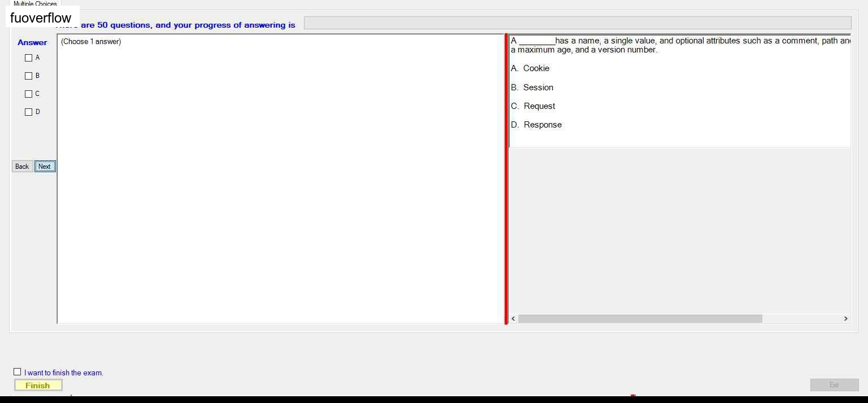Go to previous question with Back button

(x=22, y=166)
